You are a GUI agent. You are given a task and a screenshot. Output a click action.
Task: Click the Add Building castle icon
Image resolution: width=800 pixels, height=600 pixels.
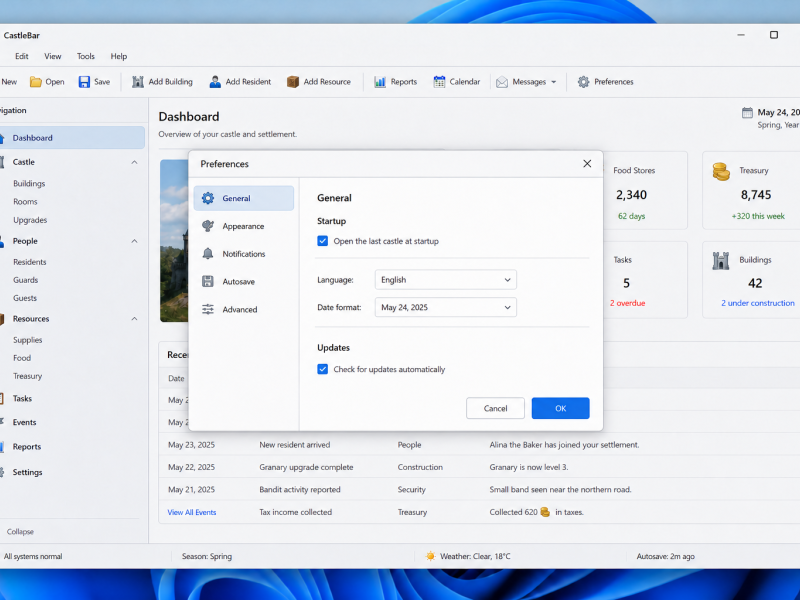click(138, 82)
